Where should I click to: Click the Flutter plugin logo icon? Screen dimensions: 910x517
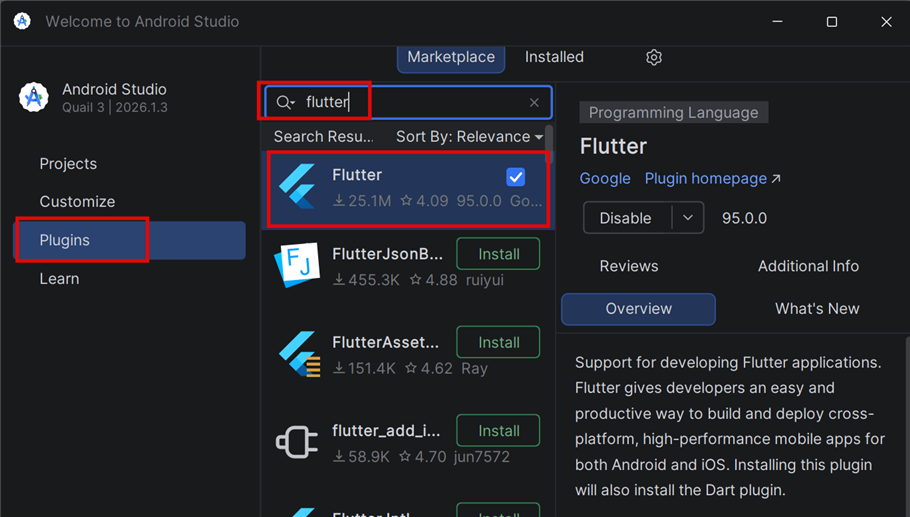(297, 186)
